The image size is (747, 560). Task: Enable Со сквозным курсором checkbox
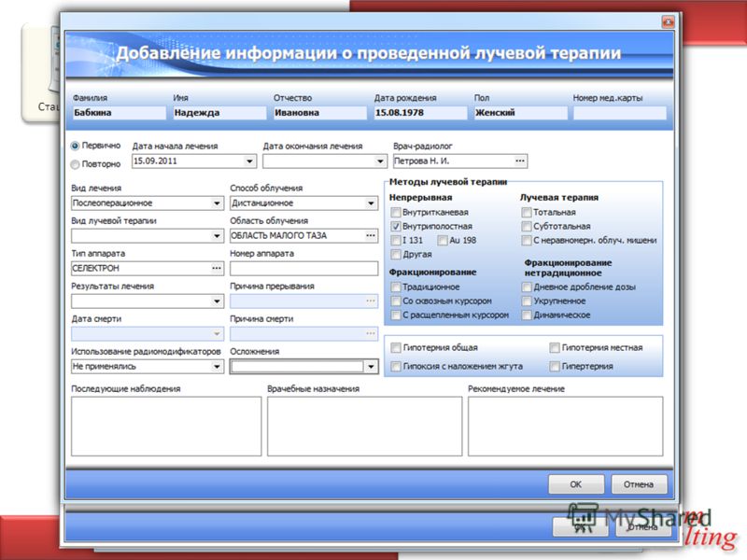(395, 301)
